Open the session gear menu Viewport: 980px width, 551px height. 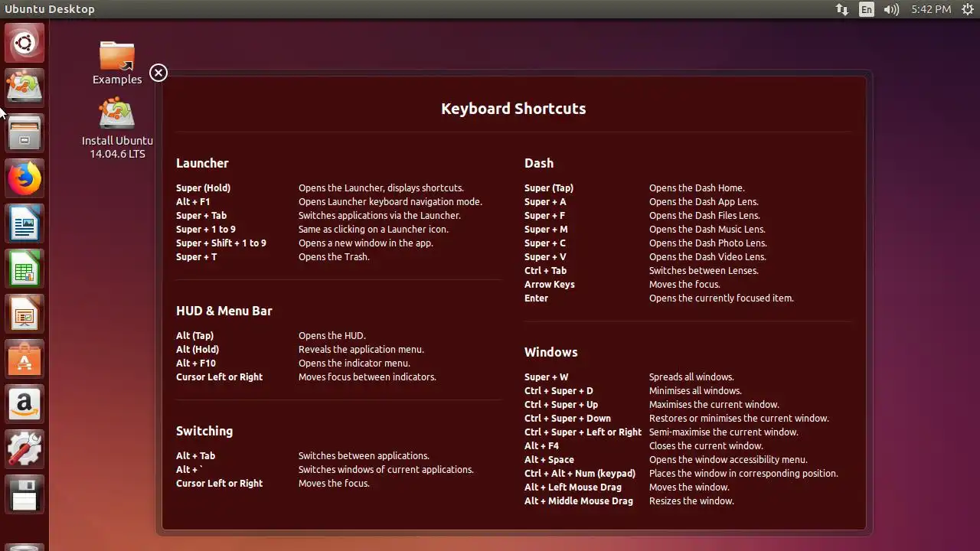967,9
